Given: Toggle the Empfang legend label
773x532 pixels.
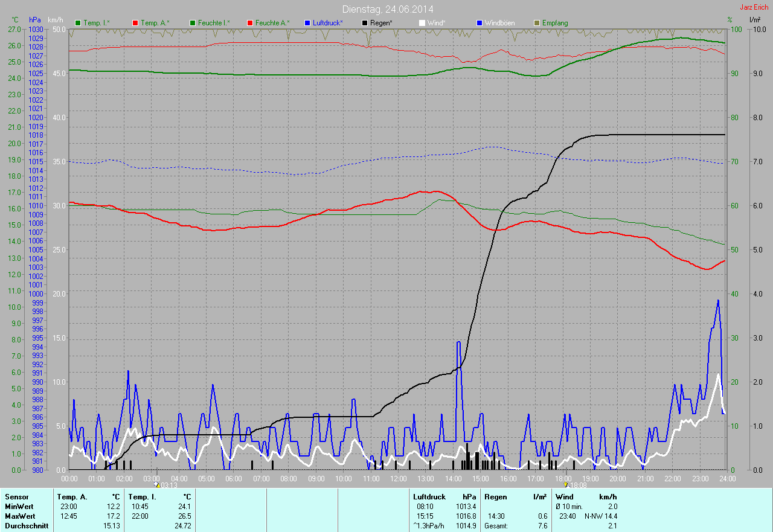Looking at the screenshot, I should pos(554,23).
